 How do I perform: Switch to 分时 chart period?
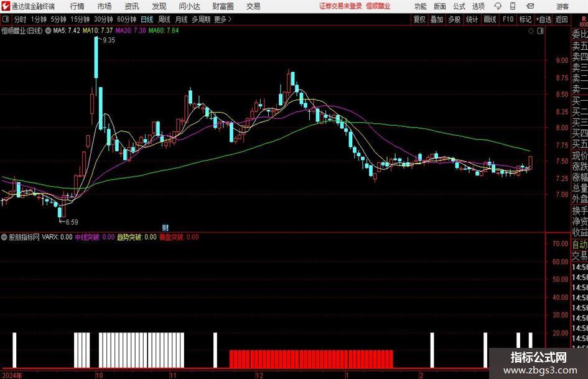20,19
